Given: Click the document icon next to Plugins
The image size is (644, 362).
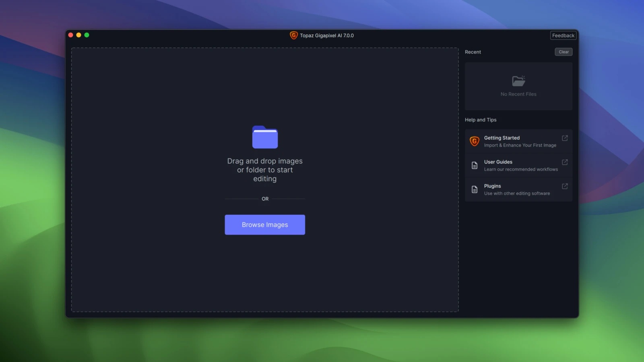Looking at the screenshot, I should (x=475, y=189).
